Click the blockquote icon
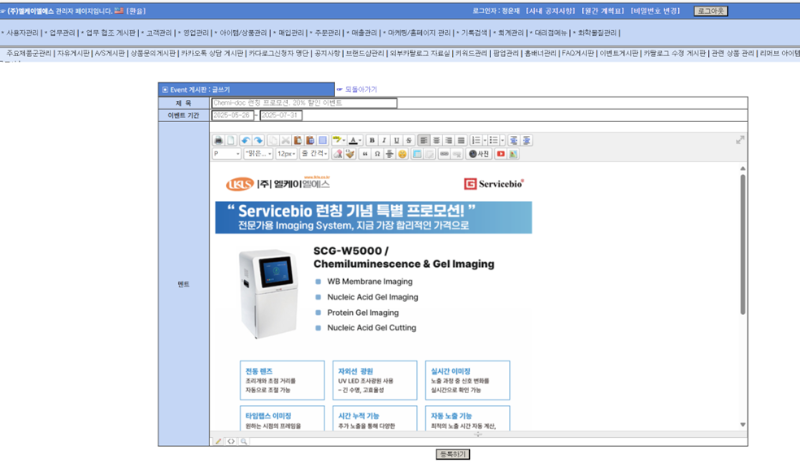The height and width of the screenshot is (468, 800). tap(364, 154)
